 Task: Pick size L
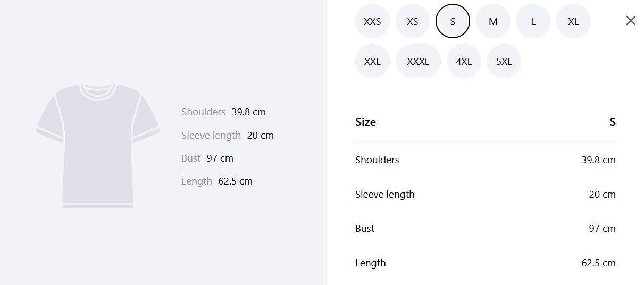pyautogui.click(x=533, y=21)
